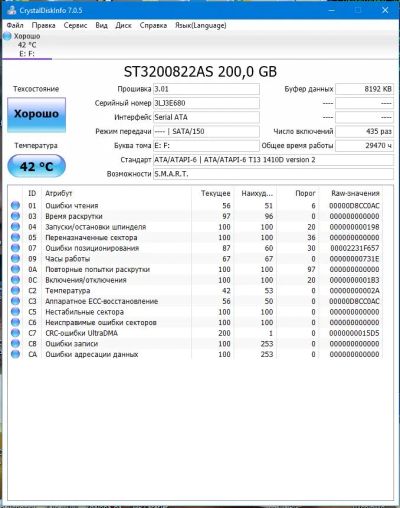Select the Часы работы attribute name
This screenshot has height=508, width=400.
tap(68, 259)
